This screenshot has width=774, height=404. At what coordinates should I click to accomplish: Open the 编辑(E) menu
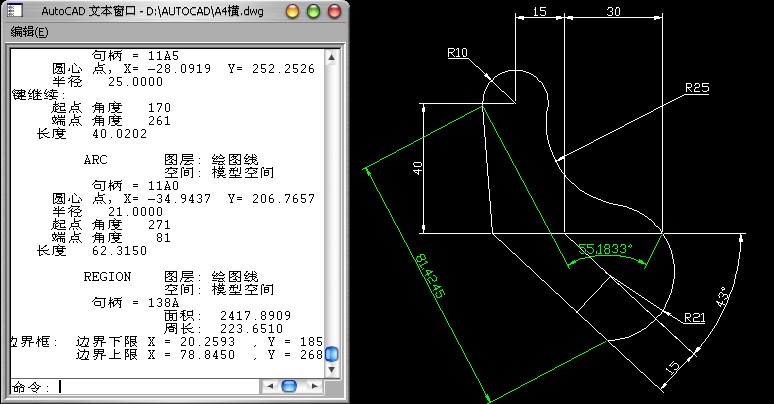tap(30, 32)
